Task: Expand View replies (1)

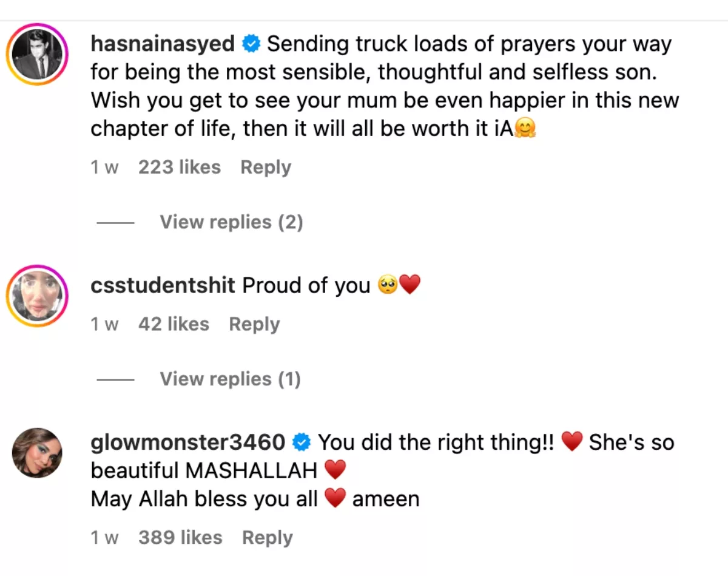Action: click(x=230, y=379)
